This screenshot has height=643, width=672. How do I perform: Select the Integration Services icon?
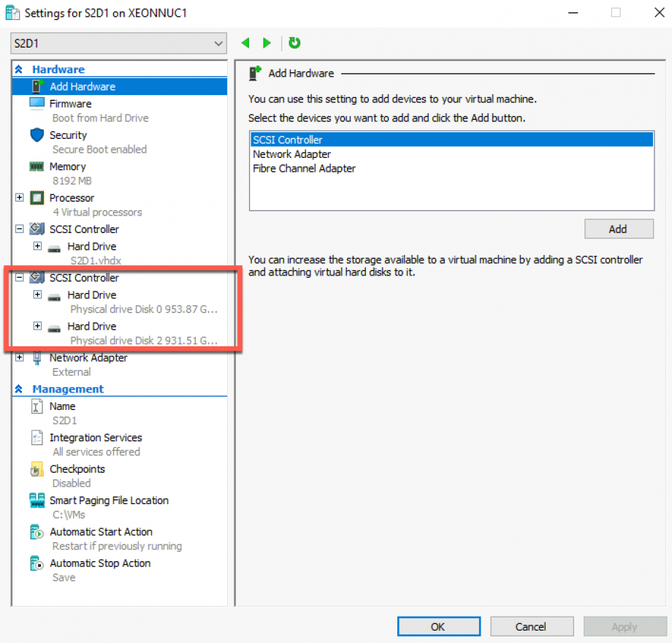click(x=38, y=437)
